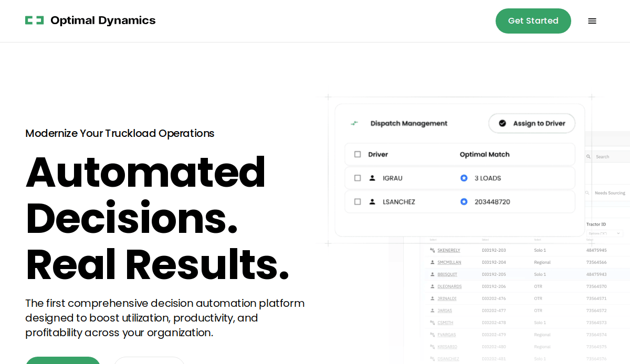The height and width of the screenshot is (364, 630).
Task: Click the person icon next to LSANCHEZ
Action: [372, 201]
